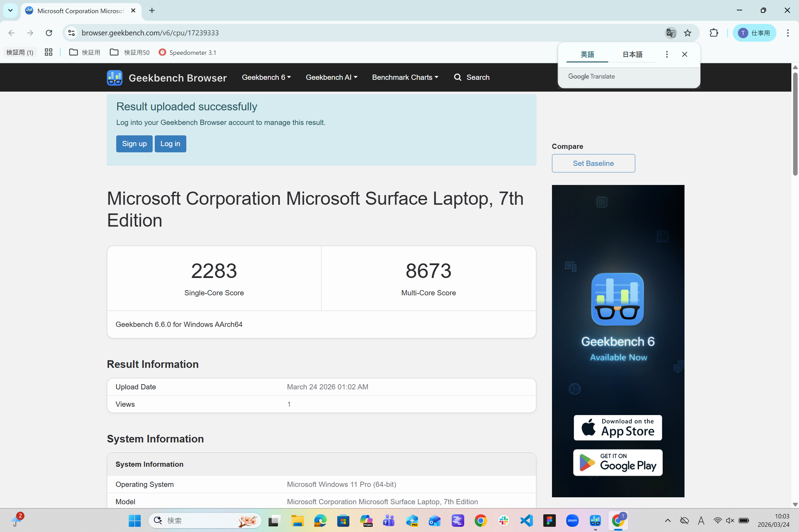Click the Set Baseline button
This screenshot has height=532, width=799.
pyautogui.click(x=593, y=163)
